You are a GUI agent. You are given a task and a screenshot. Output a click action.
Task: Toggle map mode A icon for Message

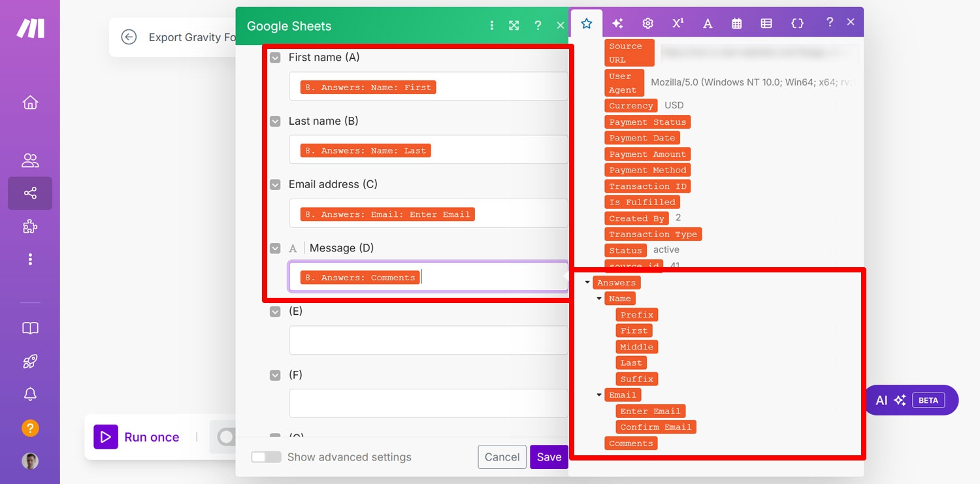pos(293,248)
